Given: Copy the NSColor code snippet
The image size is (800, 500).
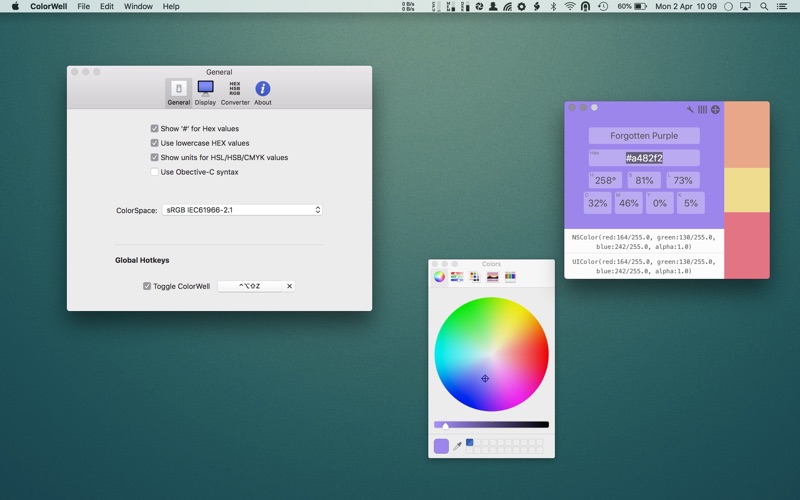Looking at the screenshot, I should (644, 241).
